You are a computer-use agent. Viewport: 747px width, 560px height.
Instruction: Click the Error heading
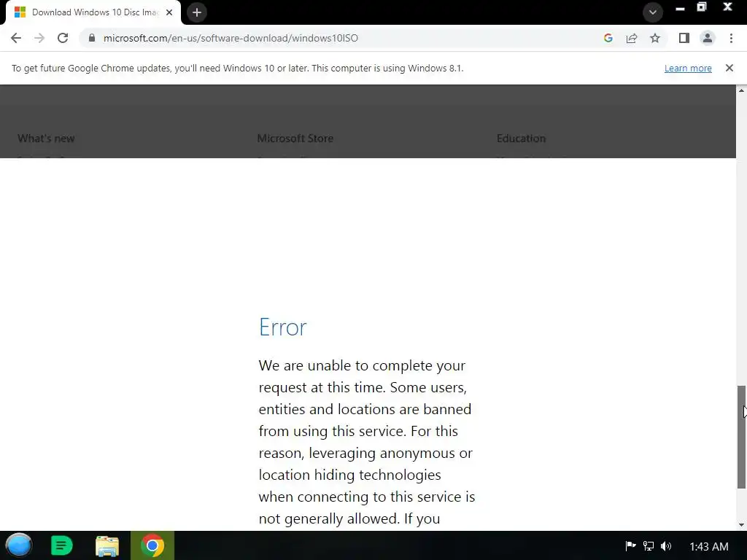click(x=283, y=327)
